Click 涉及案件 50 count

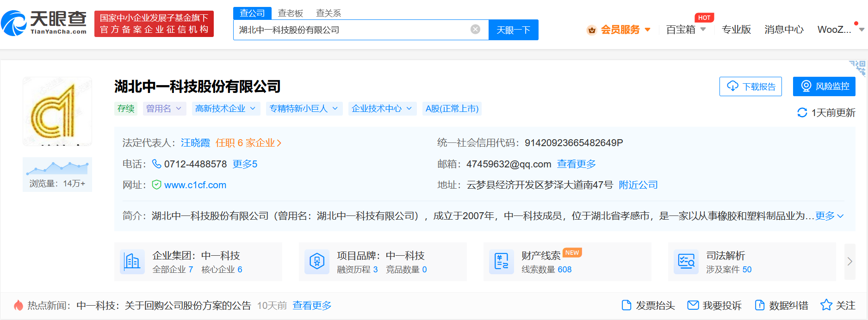(x=729, y=270)
